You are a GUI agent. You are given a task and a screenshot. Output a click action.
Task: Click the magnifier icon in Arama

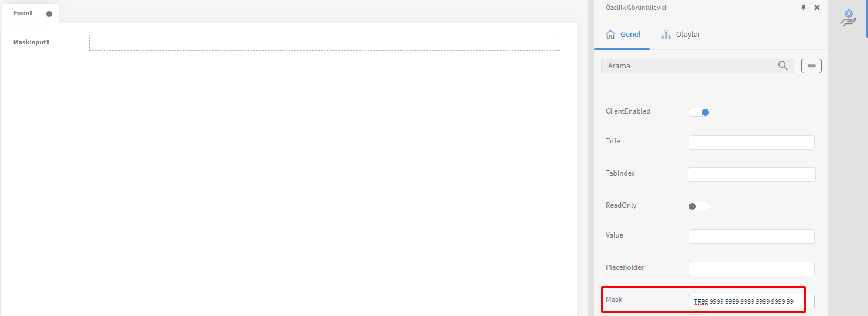click(783, 66)
